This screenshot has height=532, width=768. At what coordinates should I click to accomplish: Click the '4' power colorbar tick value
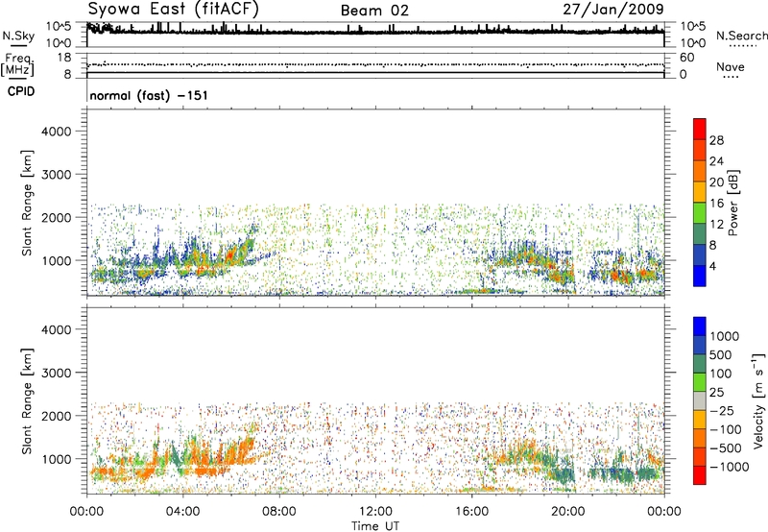(712, 266)
